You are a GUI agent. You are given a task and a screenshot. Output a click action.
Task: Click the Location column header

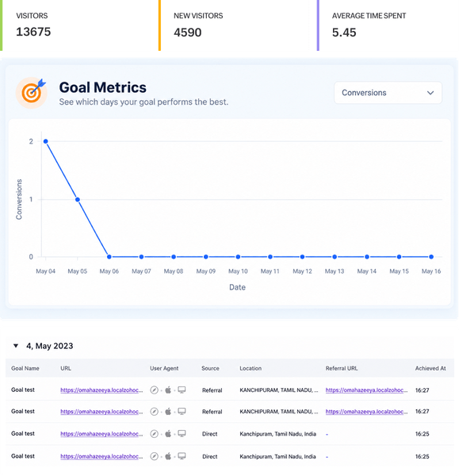[x=251, y=368]
